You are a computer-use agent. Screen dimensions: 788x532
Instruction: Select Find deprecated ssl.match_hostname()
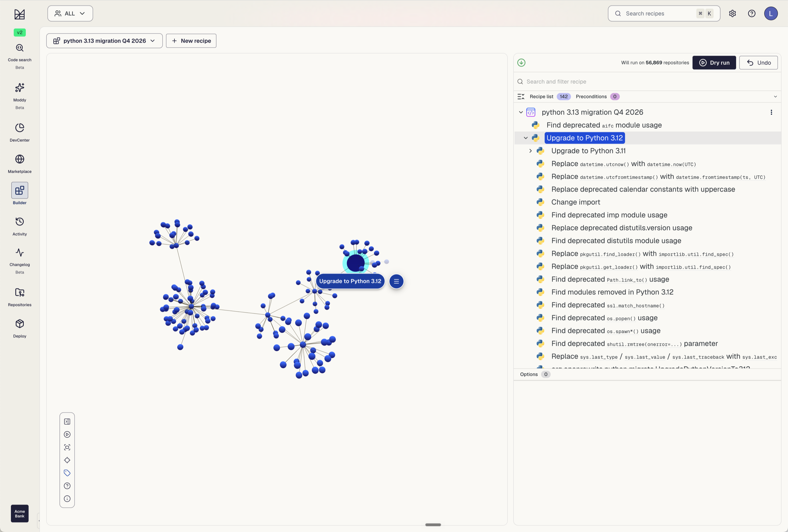(x=608, y=305)
